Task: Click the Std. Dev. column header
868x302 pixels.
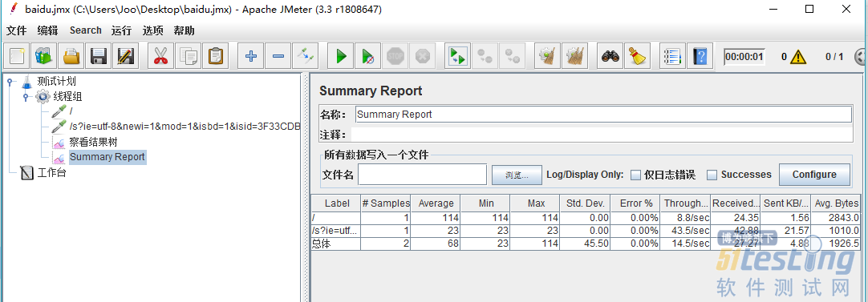Action: (585, 203)
